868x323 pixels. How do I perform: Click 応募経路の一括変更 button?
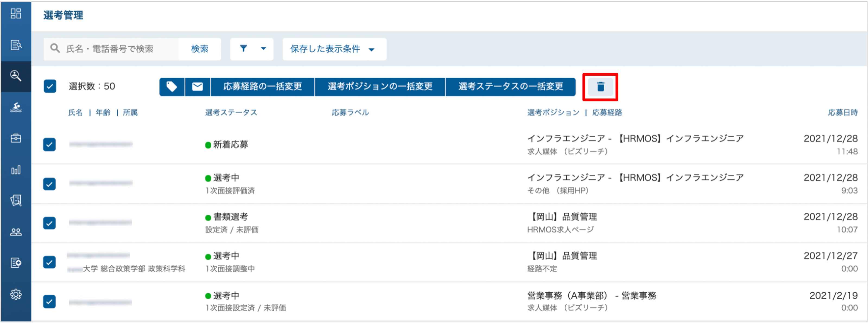[x=262, y=87]
